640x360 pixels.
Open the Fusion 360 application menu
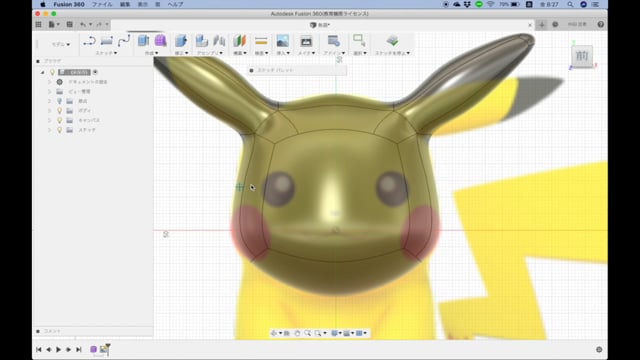(69, 4)
